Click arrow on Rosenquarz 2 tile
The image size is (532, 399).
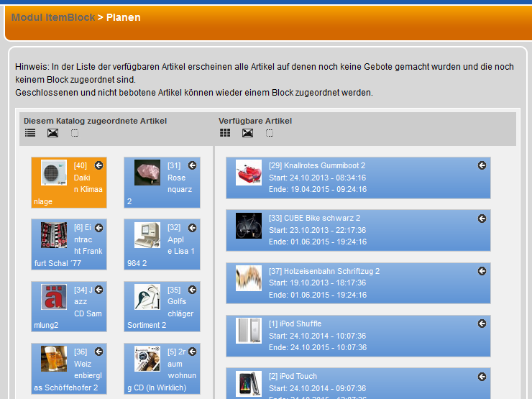pos(193,165)
